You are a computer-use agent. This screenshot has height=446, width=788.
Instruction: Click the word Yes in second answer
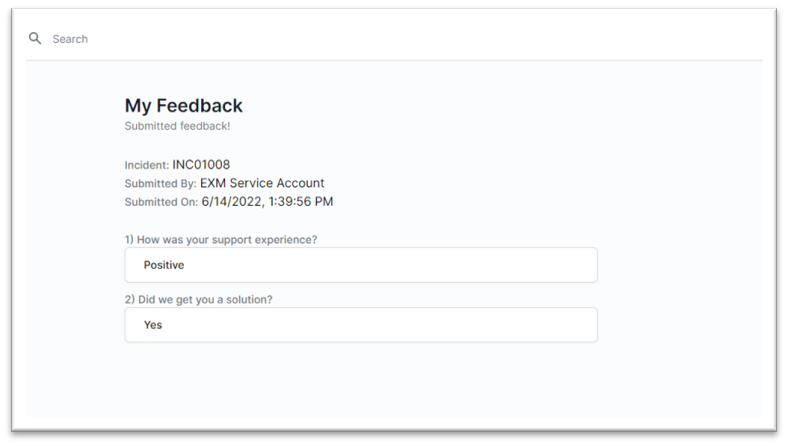[x=153, y=325]
